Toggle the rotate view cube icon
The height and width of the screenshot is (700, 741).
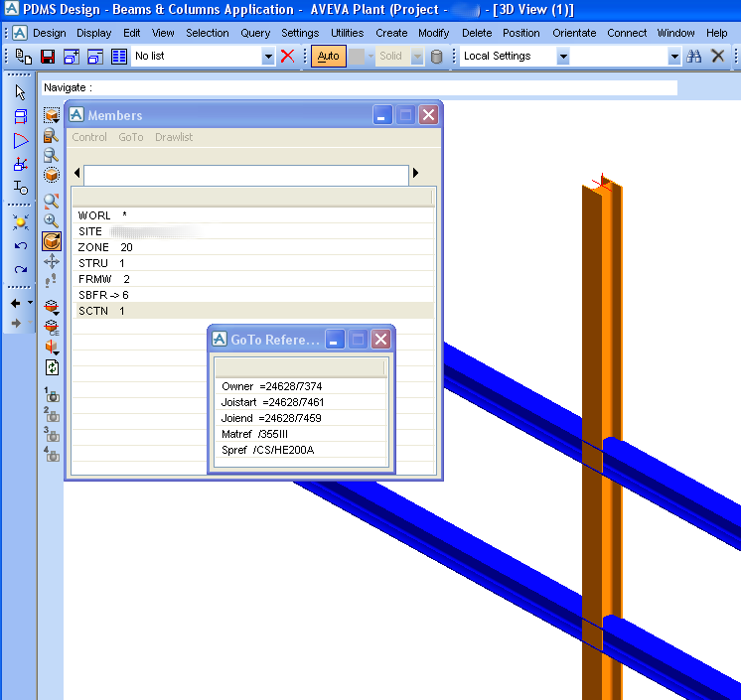click(52, 241)
